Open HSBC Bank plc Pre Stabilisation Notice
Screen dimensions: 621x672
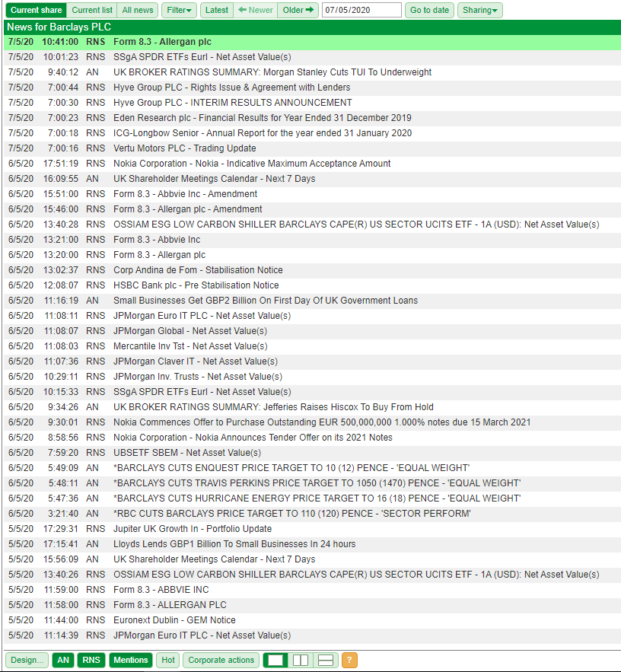(x=312, y=285)
